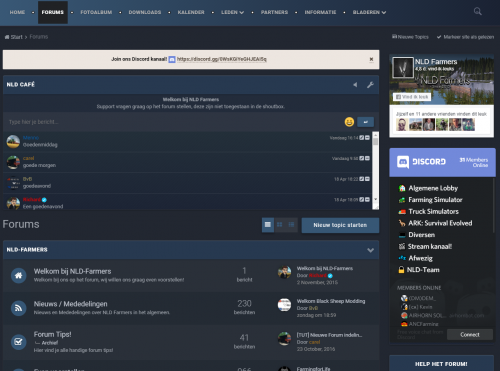Click Nieuw topic starten button
Image resolution: width=500 pixels, height=371 pixels.
pyautogui.click(x=340, y=225)
